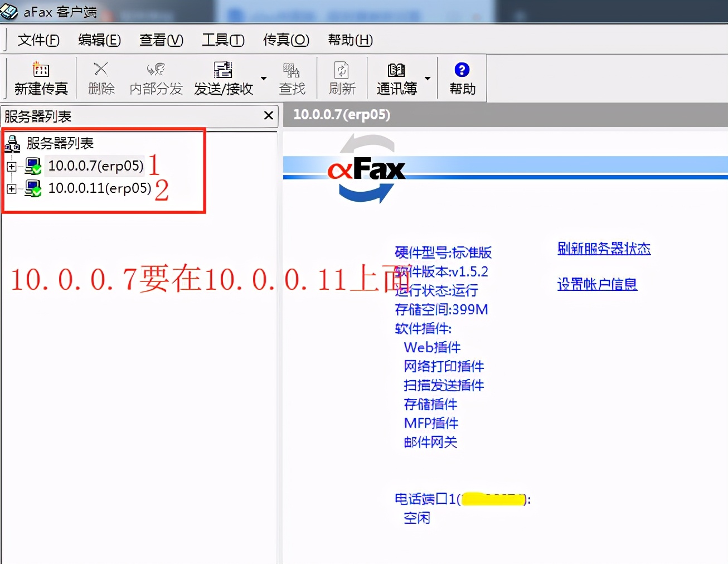This screenshot has width=728, height=564.
Task: Open the Send/Receive dropdown arrow
Action: point(264,79)
